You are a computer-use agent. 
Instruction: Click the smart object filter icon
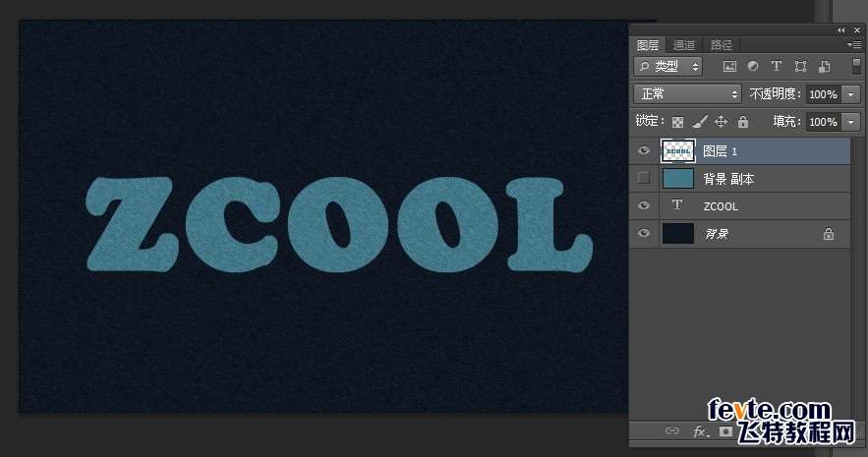[824, 67]
